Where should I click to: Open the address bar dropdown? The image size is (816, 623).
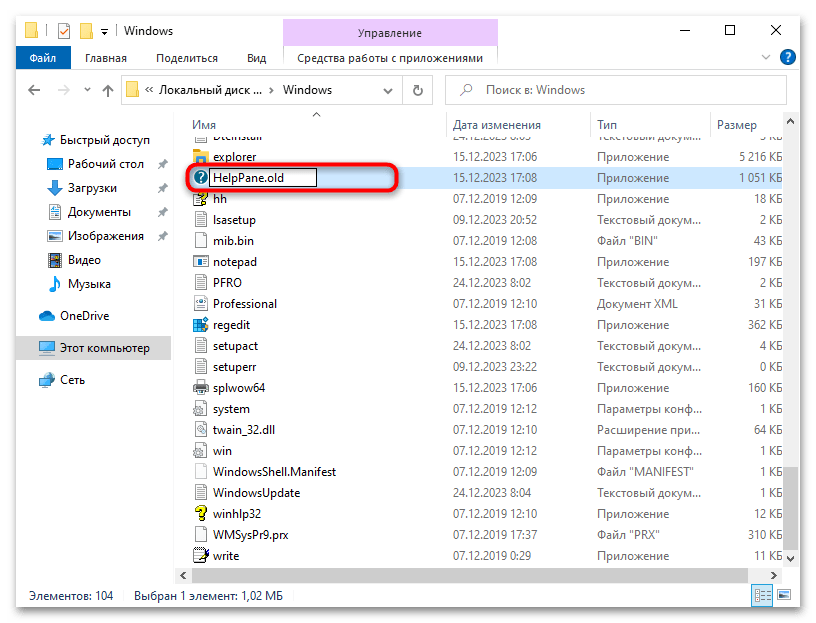point(388,90)
